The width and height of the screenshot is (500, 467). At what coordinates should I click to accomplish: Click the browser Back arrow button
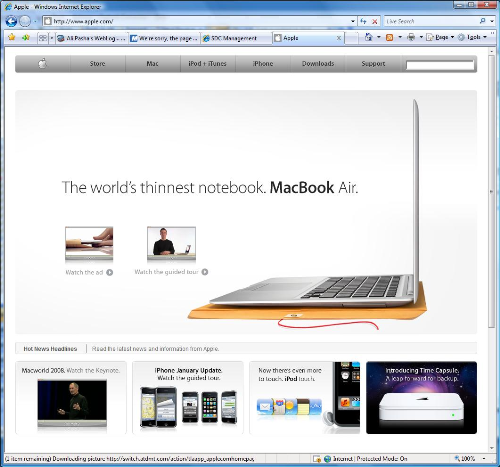click(11, 21)
